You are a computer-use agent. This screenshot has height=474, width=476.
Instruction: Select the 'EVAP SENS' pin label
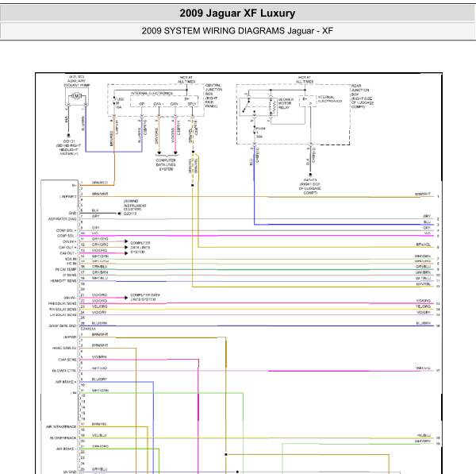pos(67,360)
